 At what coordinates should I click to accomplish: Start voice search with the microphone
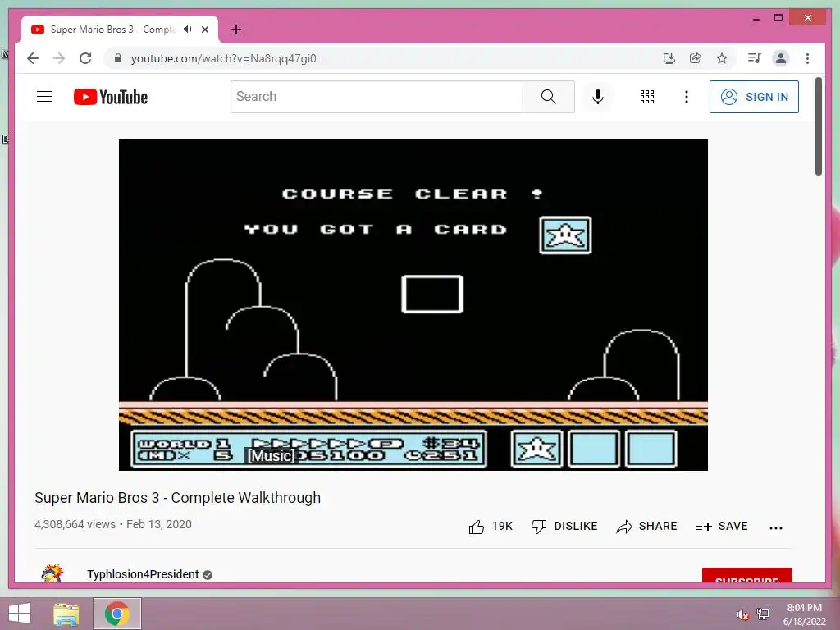(598, 97)
